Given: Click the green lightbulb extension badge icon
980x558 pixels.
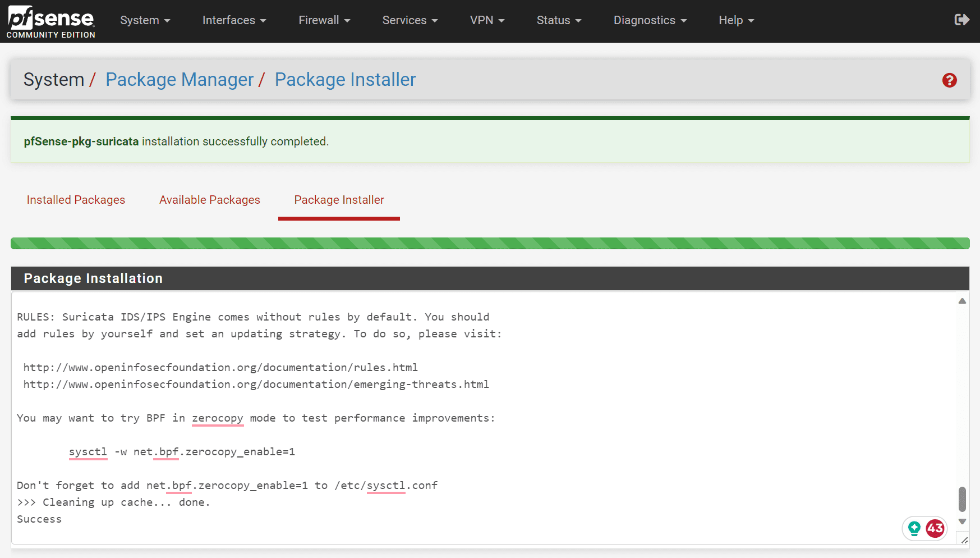Looking at the screenshot, I should pyautogui.click(x=914, y=528).
